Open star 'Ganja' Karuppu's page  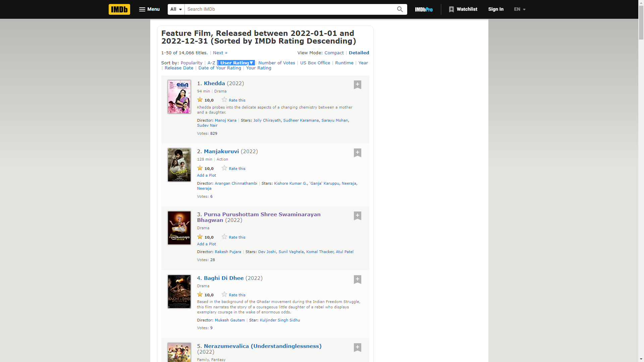(324, 183)
